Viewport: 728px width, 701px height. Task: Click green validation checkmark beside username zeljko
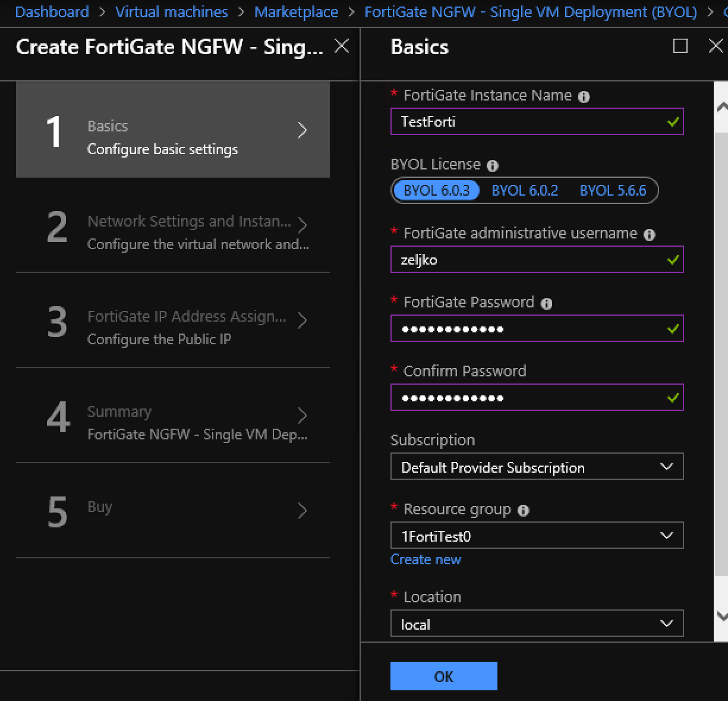[x=672, y=260]
